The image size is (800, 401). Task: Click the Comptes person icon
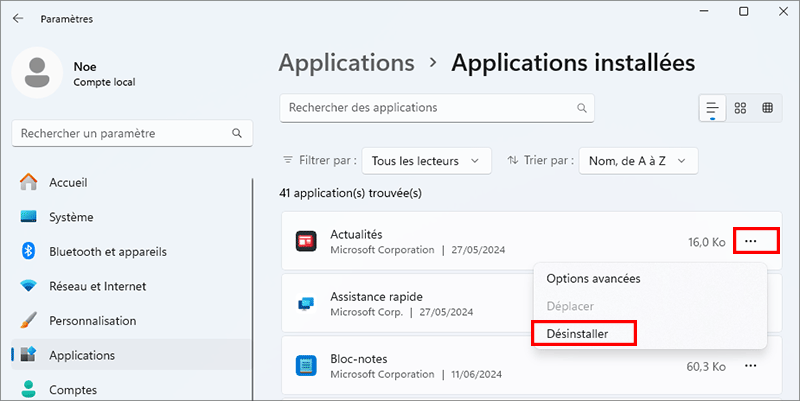tap(29, 389)
